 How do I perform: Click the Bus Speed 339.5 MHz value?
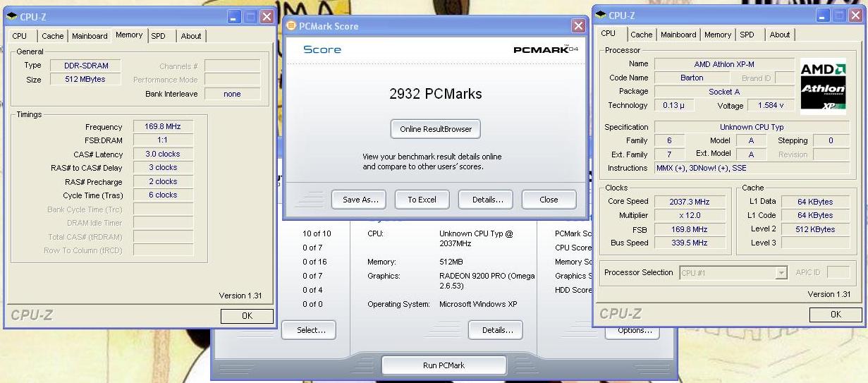tap(690, 243)
